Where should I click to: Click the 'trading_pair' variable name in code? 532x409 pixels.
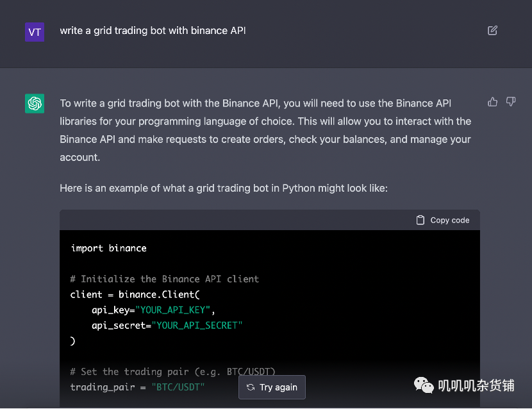(103, 387)
